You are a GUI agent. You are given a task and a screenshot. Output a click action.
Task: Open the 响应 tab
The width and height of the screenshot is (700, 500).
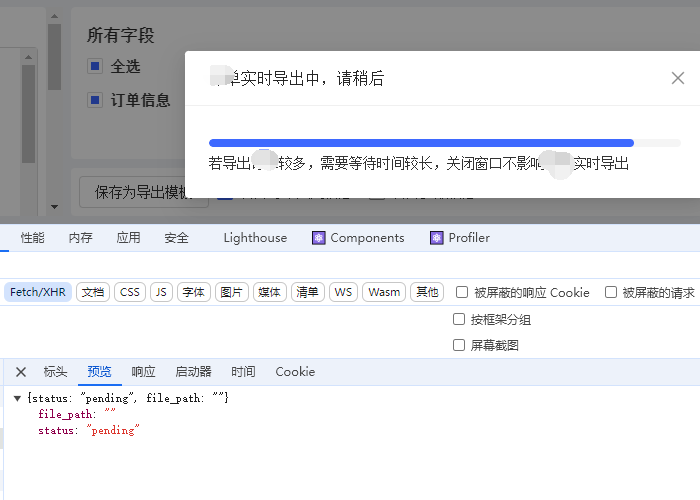click(x=143, y=372)
